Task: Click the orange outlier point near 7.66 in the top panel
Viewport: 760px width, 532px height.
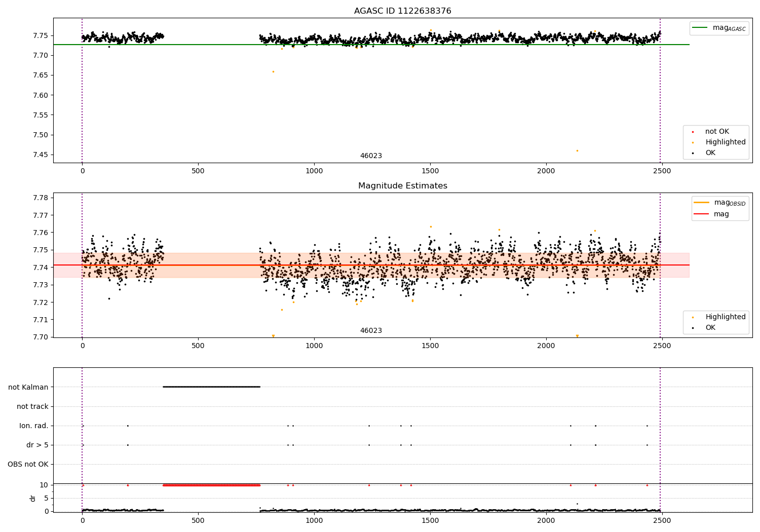Action: (x=273, y=71)
